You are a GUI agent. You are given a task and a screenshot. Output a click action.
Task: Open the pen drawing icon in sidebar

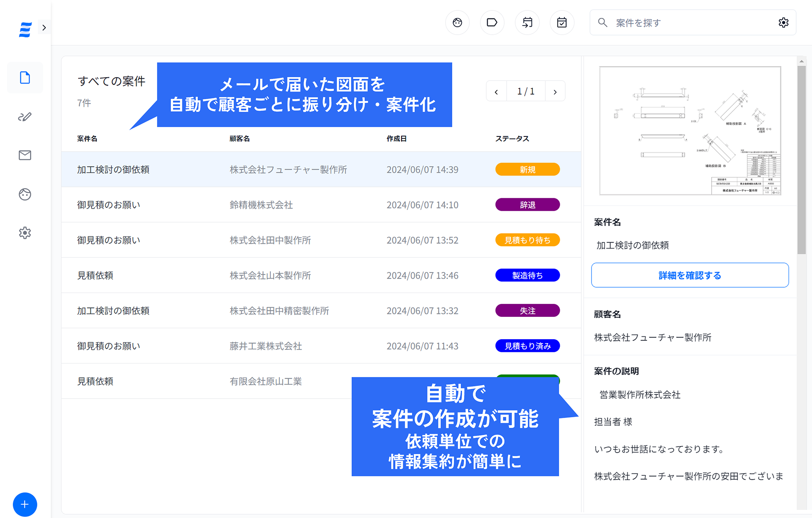tap(25, 117)
